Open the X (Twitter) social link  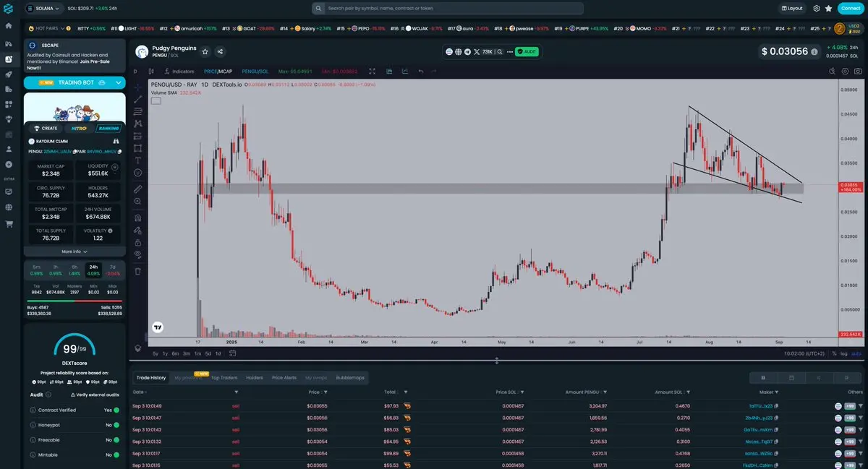click(x=477, y=52)
